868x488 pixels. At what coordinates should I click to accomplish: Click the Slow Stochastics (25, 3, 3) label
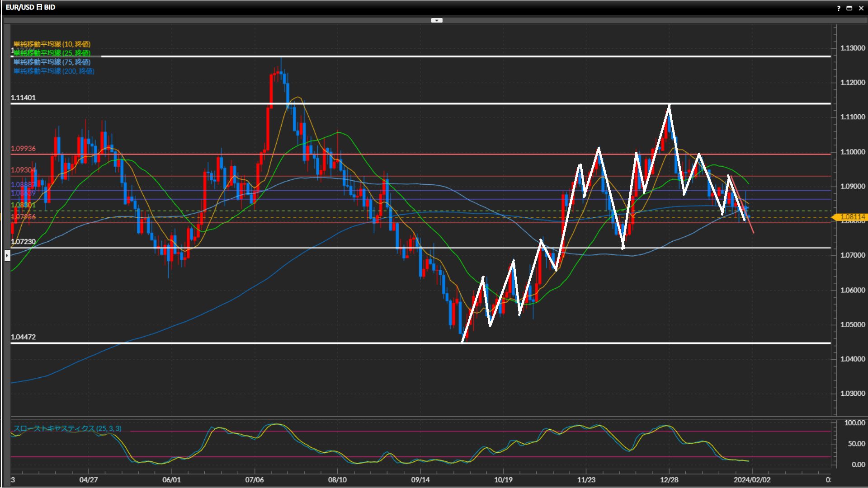point(67,428)
